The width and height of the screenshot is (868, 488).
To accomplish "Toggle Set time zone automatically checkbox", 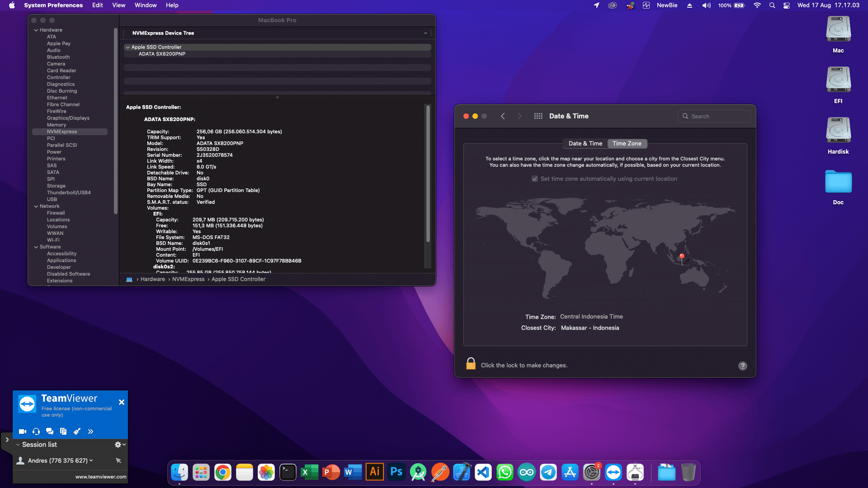I will (535, 179).
